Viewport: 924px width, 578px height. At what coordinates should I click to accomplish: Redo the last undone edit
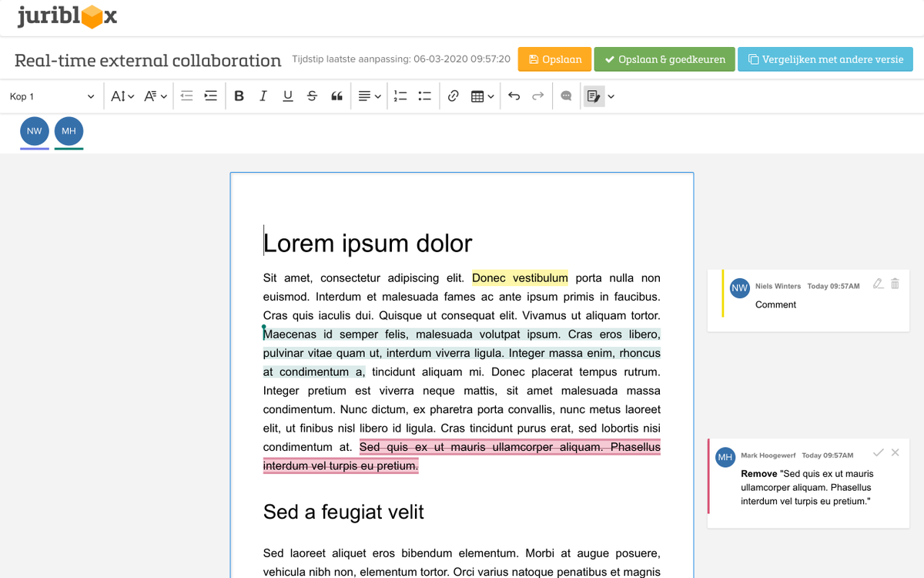(538, 96)
